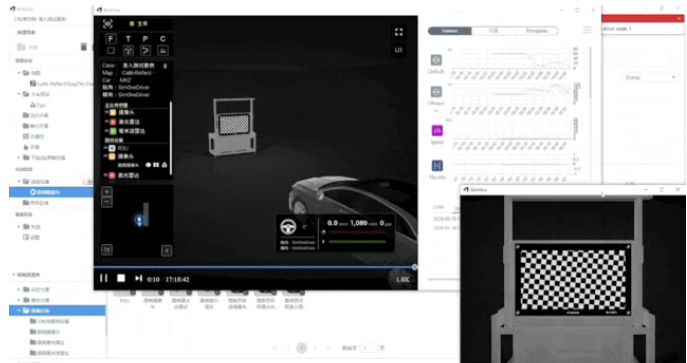Screen dimensions: 687x363
Task: Zoom out on the minimap
Action: (107, 202)
